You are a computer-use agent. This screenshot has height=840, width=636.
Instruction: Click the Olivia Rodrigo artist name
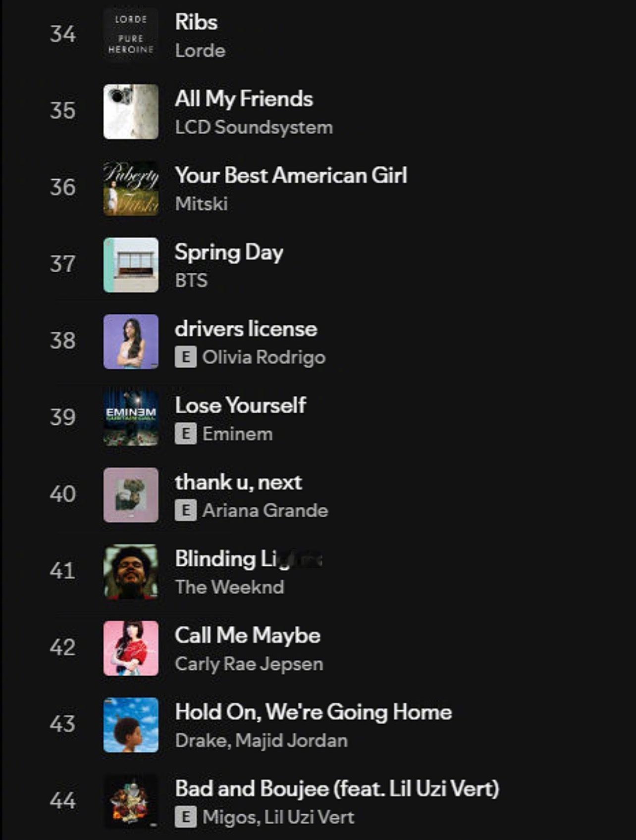click(x=264, y=357)
